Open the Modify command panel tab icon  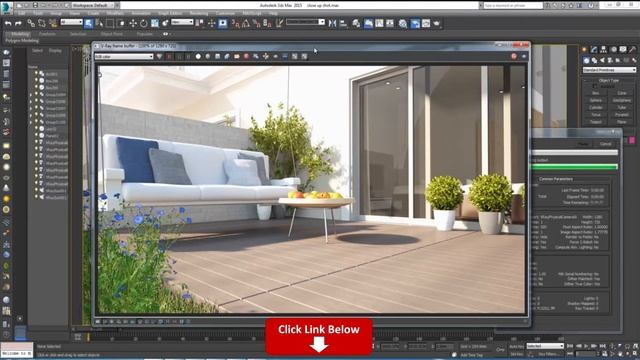point(594,49)
